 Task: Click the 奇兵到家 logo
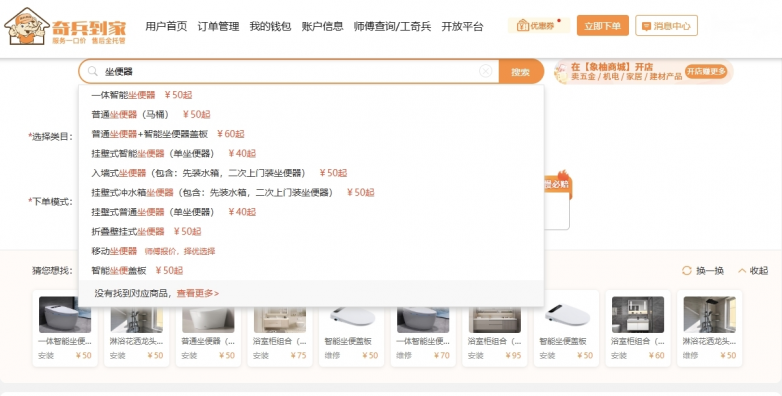click(x=65, y=26)
